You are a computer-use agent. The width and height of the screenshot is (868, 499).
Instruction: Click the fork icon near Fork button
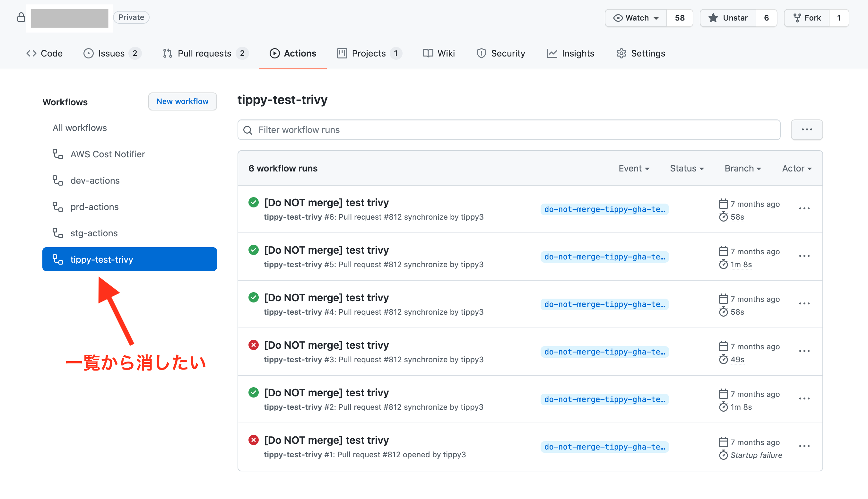[797, 18]
